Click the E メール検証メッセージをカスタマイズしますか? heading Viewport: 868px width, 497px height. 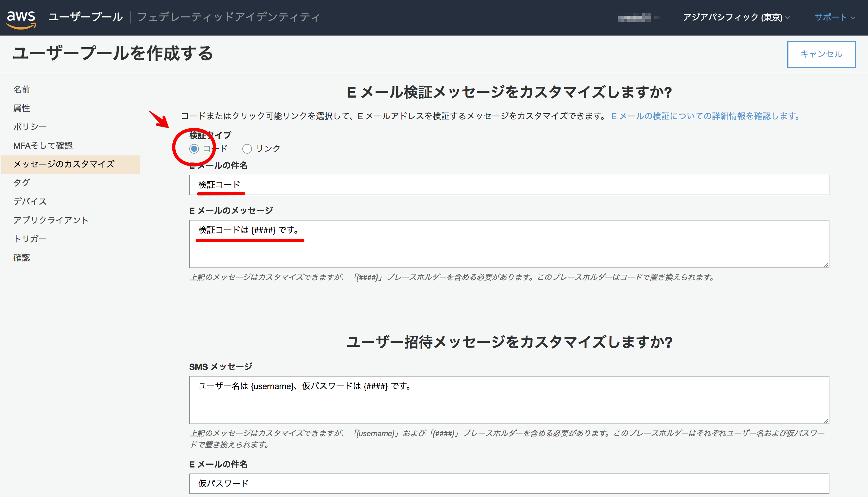click(x=509, y=92)
